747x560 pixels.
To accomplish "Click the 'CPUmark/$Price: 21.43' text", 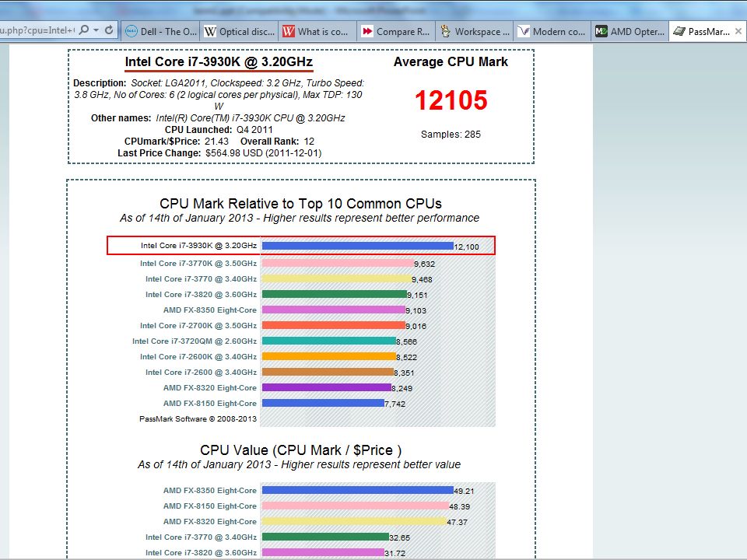I will (x=177, y=142).
